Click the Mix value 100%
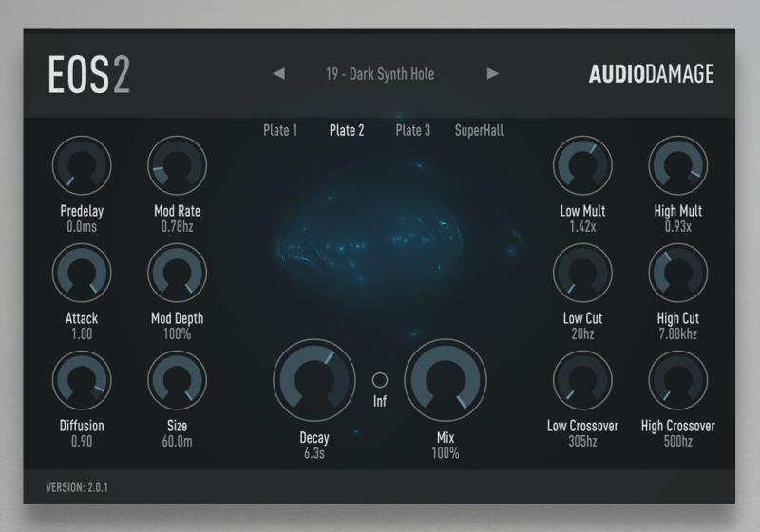 click(x=446, y=453)
